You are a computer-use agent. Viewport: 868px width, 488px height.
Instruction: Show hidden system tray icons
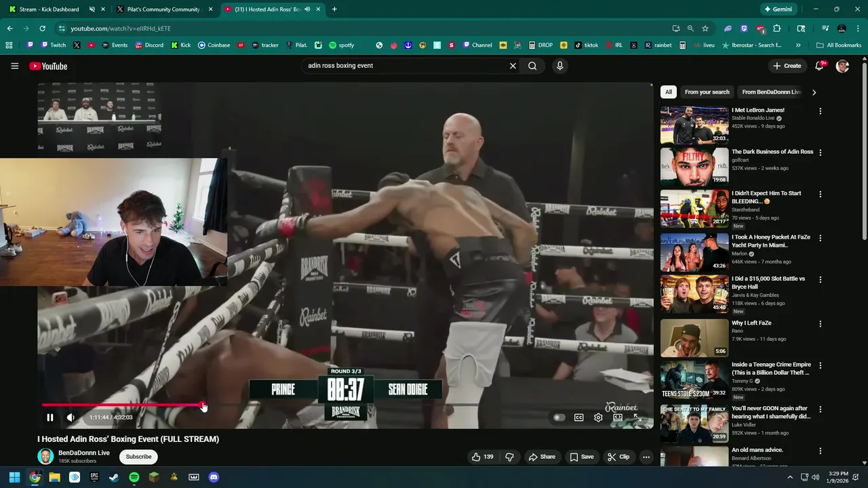tap(790, 477)
